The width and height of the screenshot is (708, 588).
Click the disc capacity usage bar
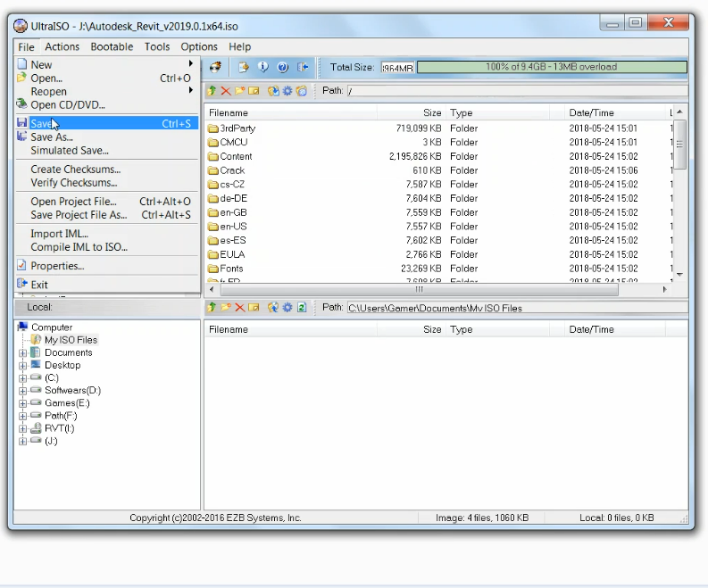[x=552, y=67]
